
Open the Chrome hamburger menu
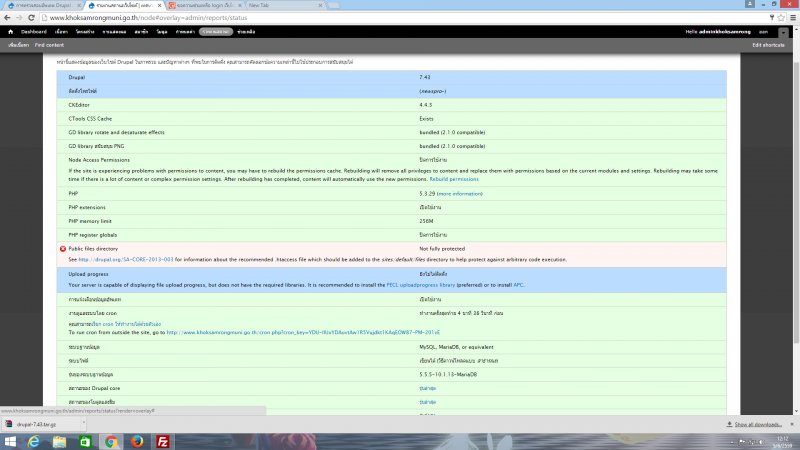(793, 17)
